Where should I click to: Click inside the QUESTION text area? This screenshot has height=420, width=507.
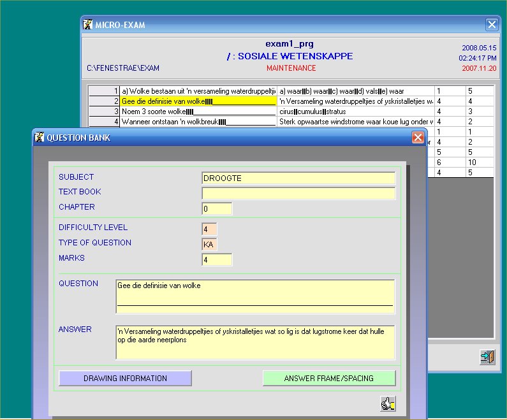255,296
